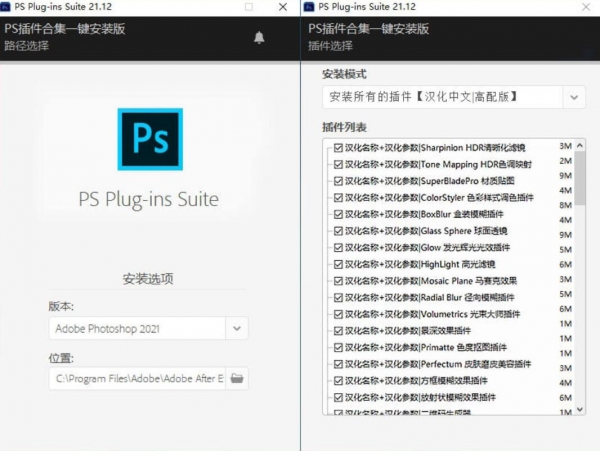600x451 pixels.
Task: Click the notification bell icon
Action: tap(259, 37)
